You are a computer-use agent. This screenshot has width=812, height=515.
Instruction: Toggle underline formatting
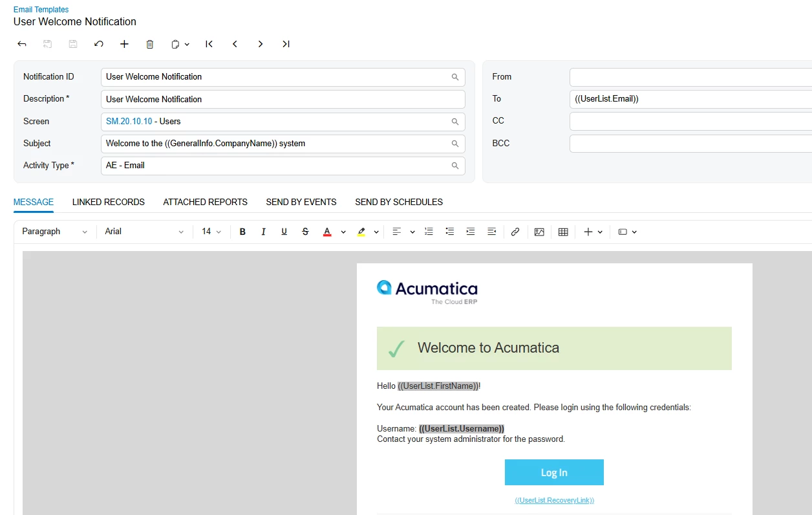[x=284, y=232]
